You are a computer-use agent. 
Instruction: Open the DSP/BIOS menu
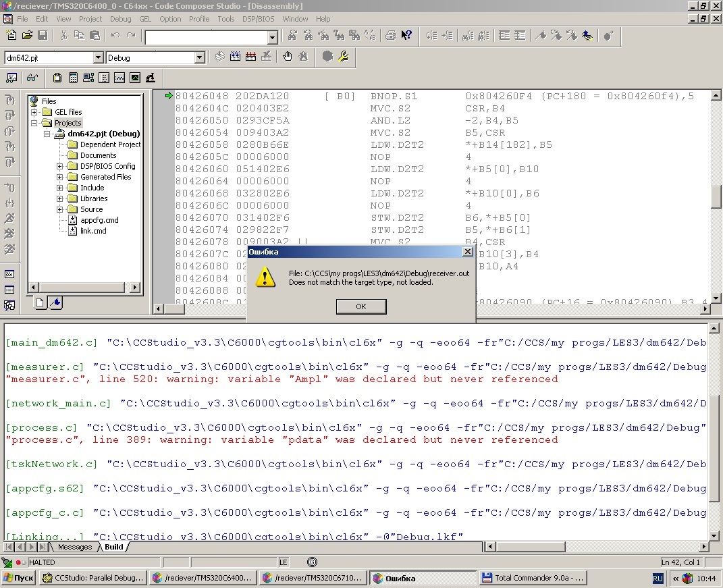point(258,19)
